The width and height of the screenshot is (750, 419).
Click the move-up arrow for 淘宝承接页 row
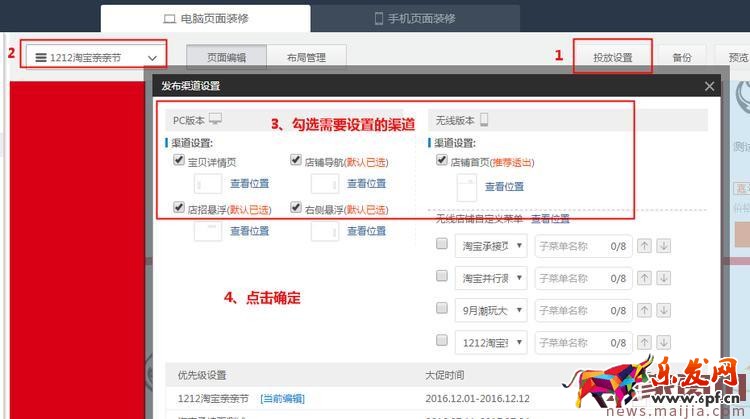click(x=644, y=246)
